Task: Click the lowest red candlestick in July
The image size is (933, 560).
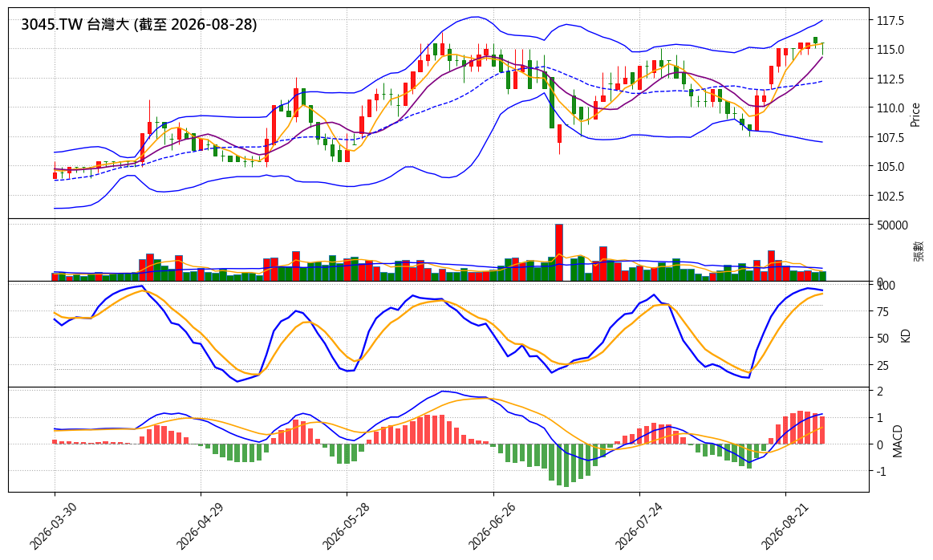Action: [559, 134]
